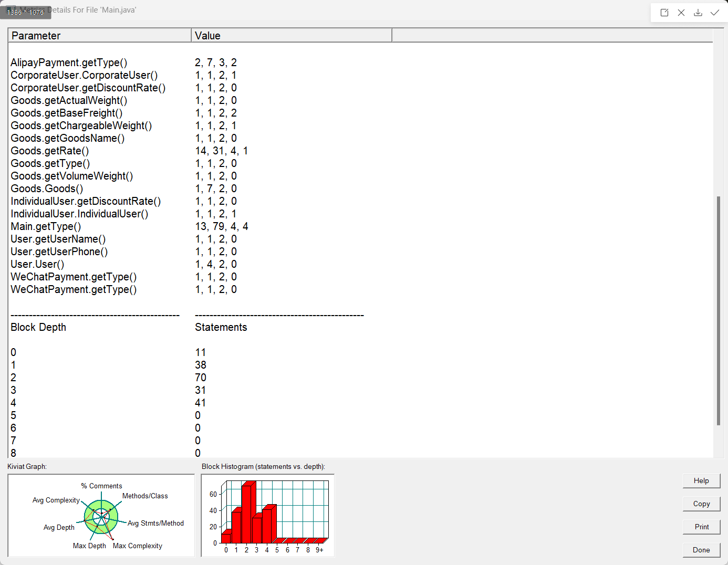Click the value '1, 7, 2, 0'

pos(216,189)
